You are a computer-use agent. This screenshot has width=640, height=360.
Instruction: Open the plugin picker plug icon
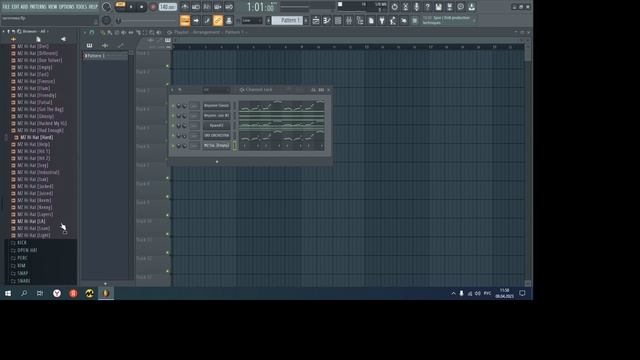click(382, 20)
